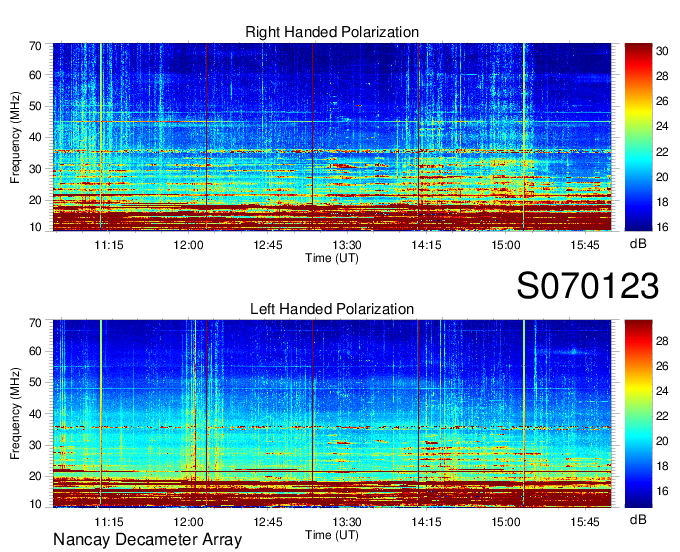The width and height of the screenshot is (680, 552).
Task: Click the dB unit of Left Handed colorbar
Action: 638,519
